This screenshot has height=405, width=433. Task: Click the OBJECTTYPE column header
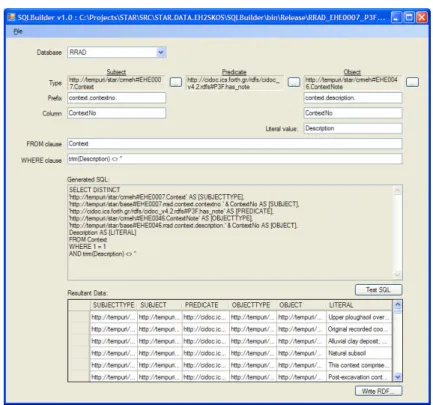[253, 305]
